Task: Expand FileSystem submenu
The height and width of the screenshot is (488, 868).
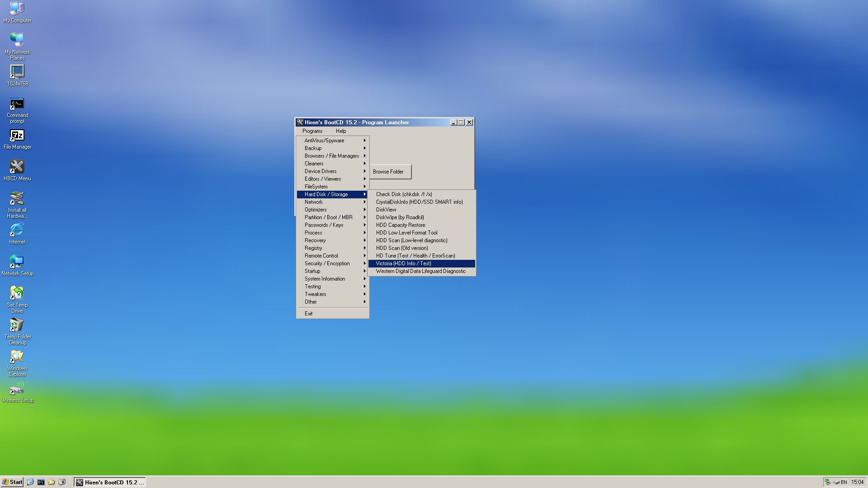Action: pyautogui.click(x=333, y=187)
